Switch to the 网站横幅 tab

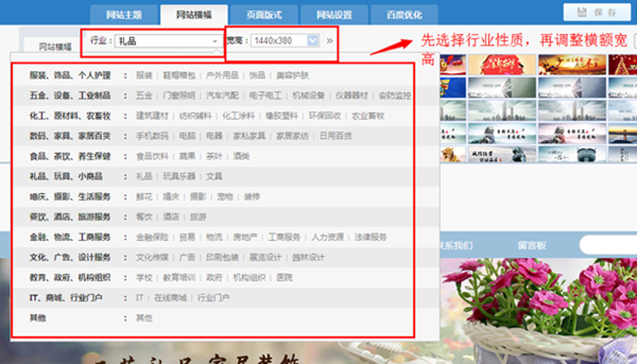pos(194,15)
